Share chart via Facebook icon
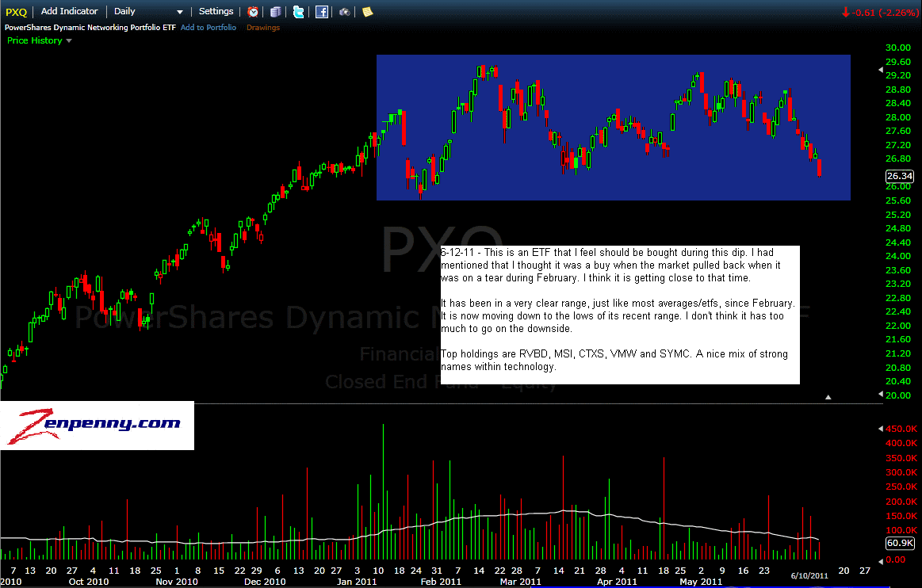This screenshot has width=922, height=588. (322, 12)
